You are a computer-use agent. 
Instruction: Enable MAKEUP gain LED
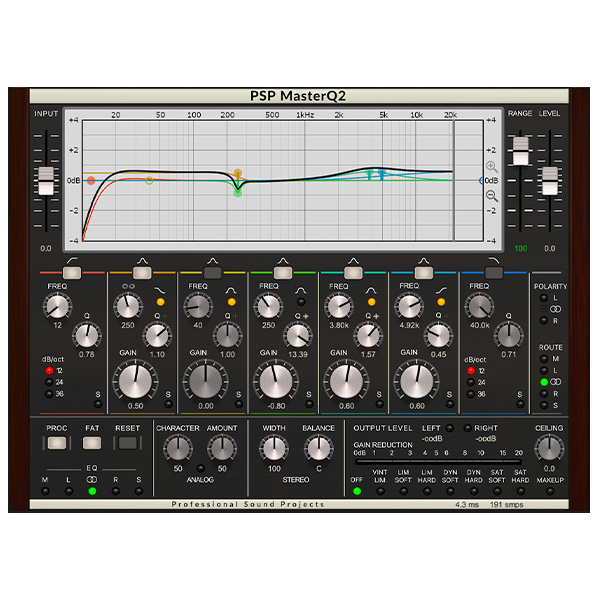click(550, 491)
